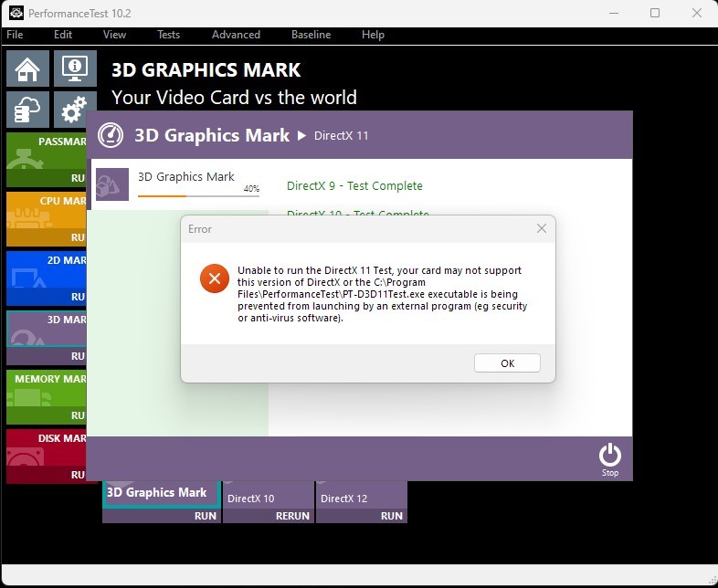Click the play arrow before DirectX 11
This screenshot has height=588, width=718.
pyautogui.click(x=301, y=135)
